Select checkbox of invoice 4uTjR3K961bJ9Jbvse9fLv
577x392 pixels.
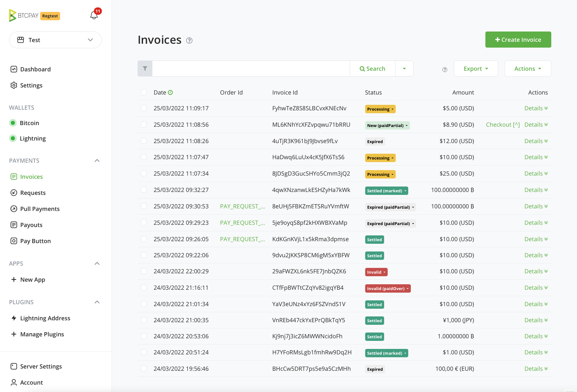(144, 141)
